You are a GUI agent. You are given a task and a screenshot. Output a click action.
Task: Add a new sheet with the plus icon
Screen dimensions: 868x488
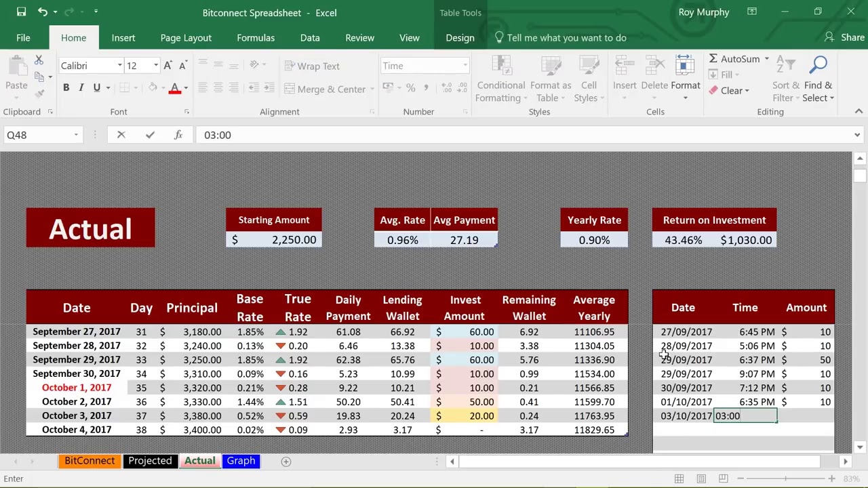286,461
